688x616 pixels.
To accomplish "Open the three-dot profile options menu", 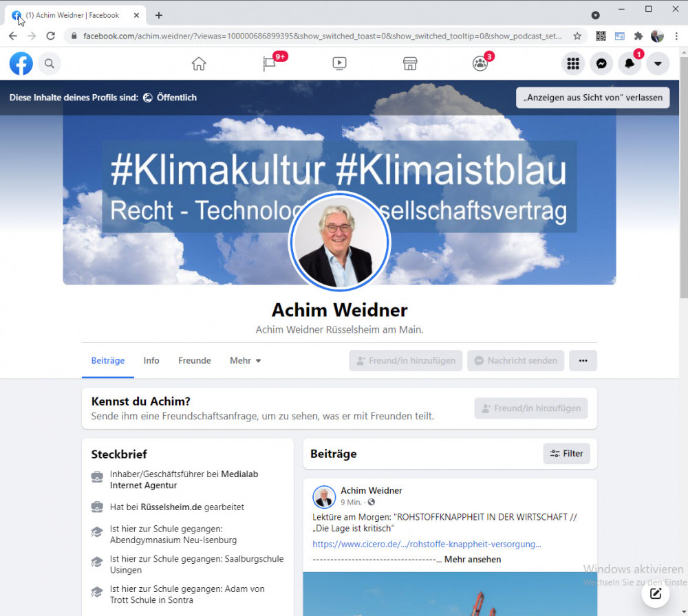I will click(x=583, y=361).
